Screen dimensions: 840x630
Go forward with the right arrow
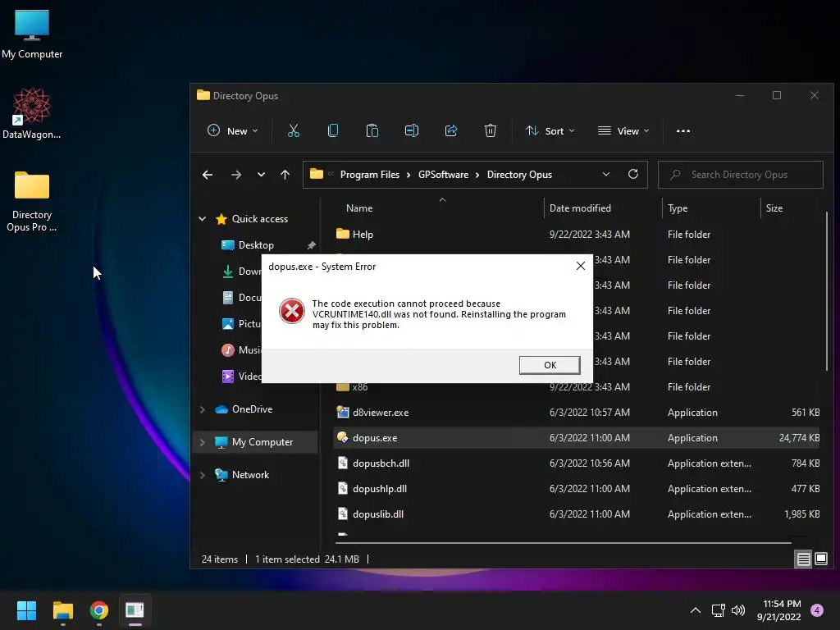(x=235, y=175)
